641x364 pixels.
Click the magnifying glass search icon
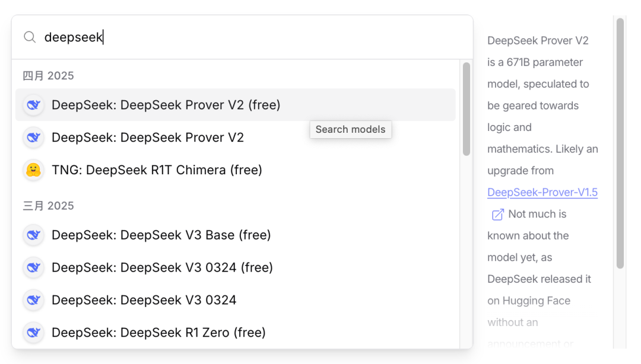(30, 37)
